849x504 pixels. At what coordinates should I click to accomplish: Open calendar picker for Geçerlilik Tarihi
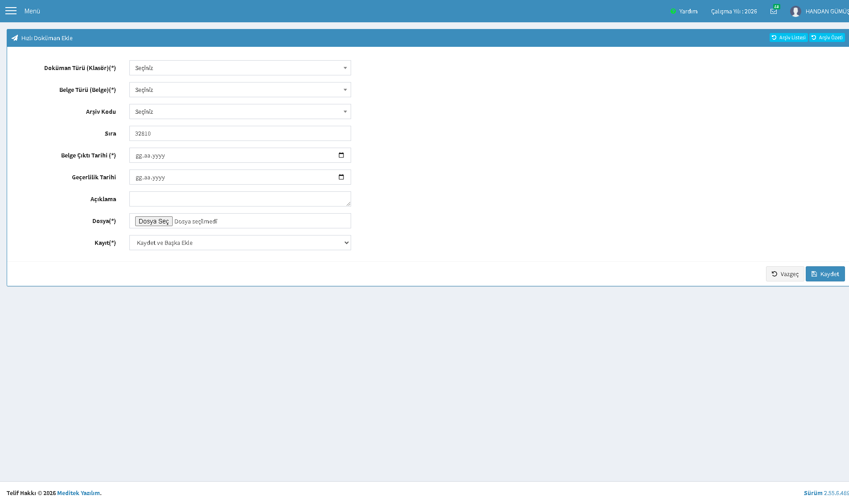(x=341, y=177)
